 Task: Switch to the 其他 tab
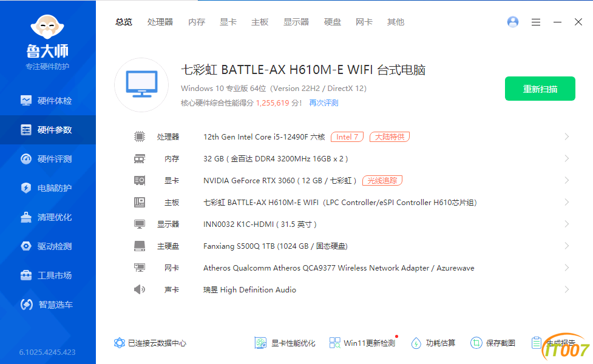[396, 22]
